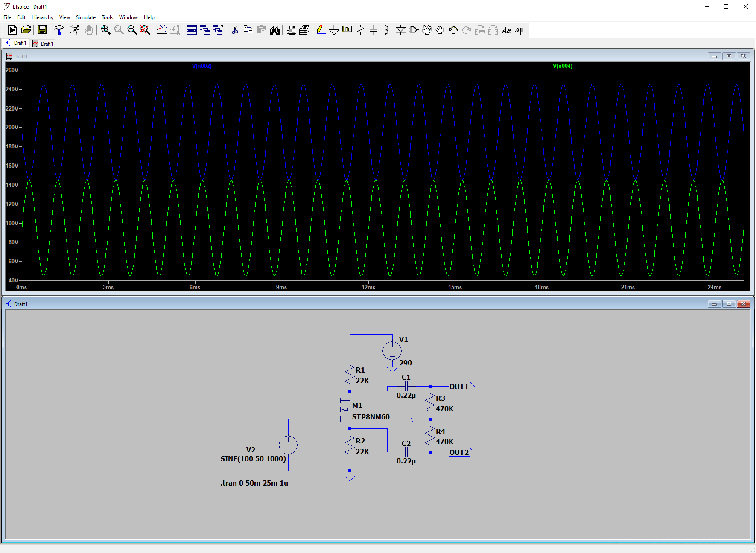Click the Print Setup icon
The width and height of the screenshot is (756, 553).
[292, 30]
